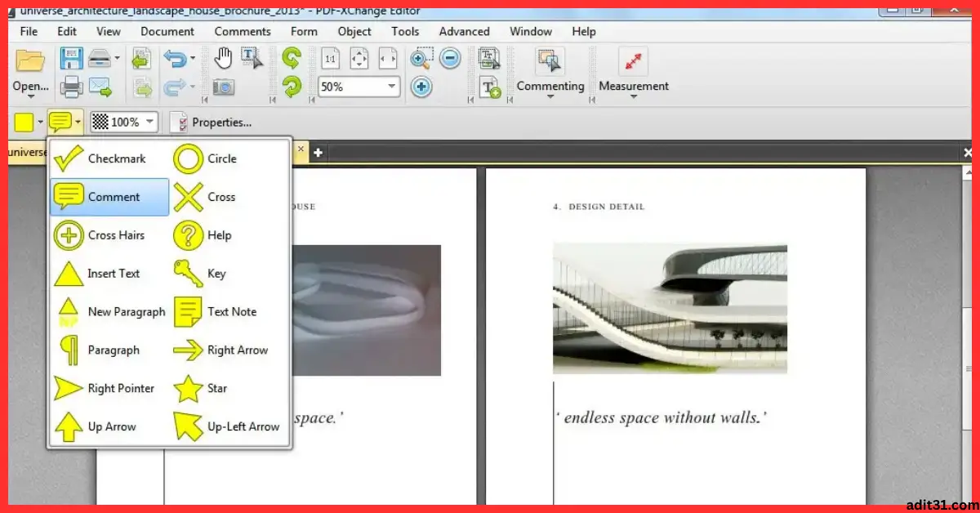Image resolution: width=980 pixels, height=513 pixels.
Task: Rotate the view clockwise
Action: 292,59
